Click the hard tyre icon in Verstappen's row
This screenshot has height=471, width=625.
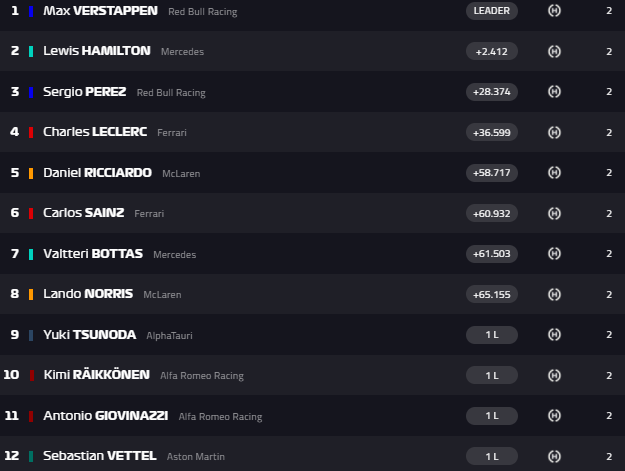point(555,11)
